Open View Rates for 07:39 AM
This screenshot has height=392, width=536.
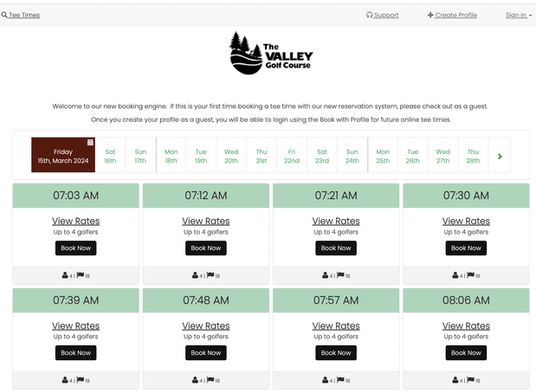[76, 326]
